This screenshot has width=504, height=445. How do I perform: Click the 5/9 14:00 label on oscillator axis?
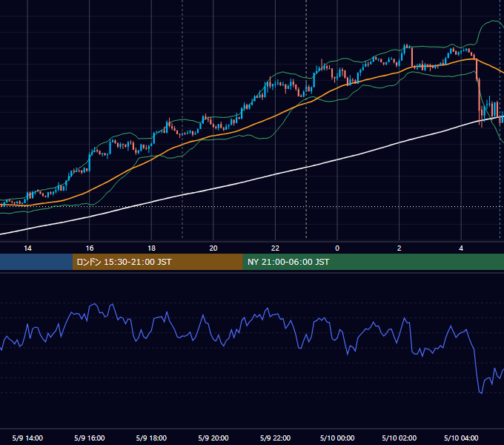coord(27,438)
